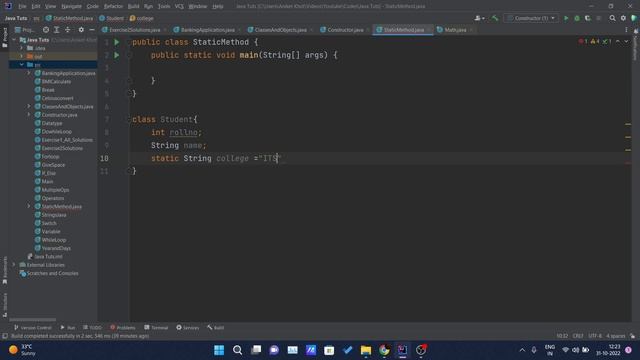Open TODO tool window
This screenshot has width=640, height=360.
[x=92, y=327]
